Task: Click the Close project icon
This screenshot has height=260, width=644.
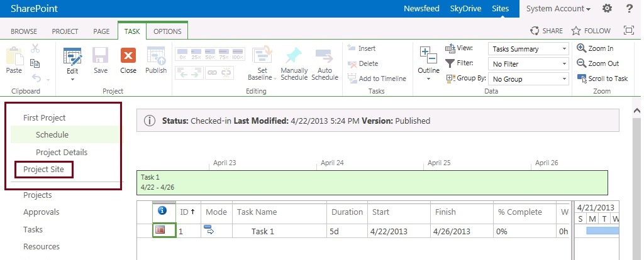Action: [x=128, y=57]
